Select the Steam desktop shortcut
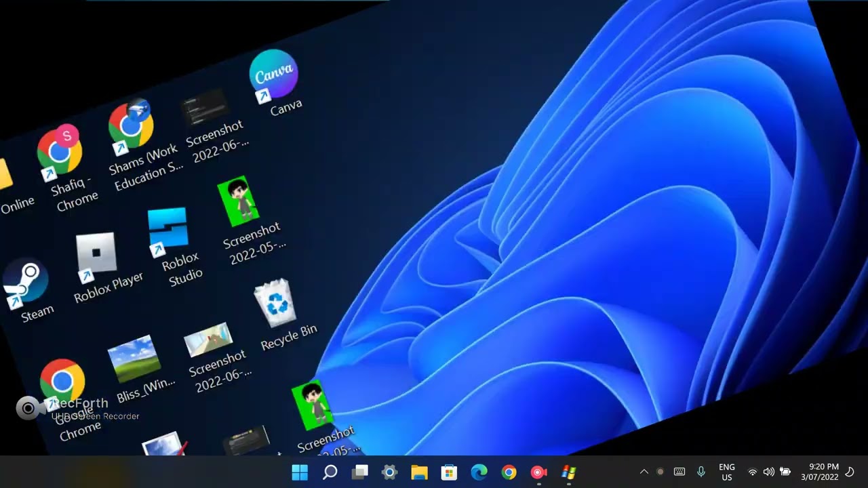The image size is (868, 488). tap(28, 290)
